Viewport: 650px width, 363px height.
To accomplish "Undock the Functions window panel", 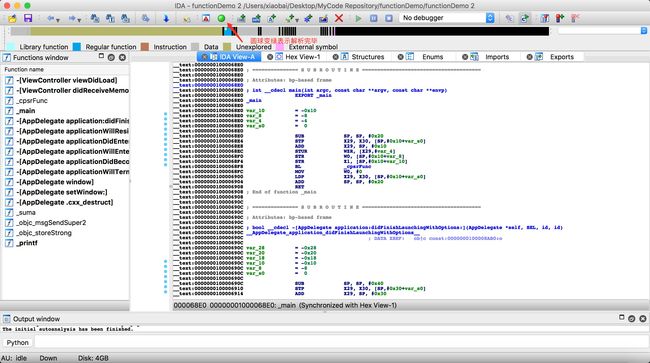I will pos(111,58).
